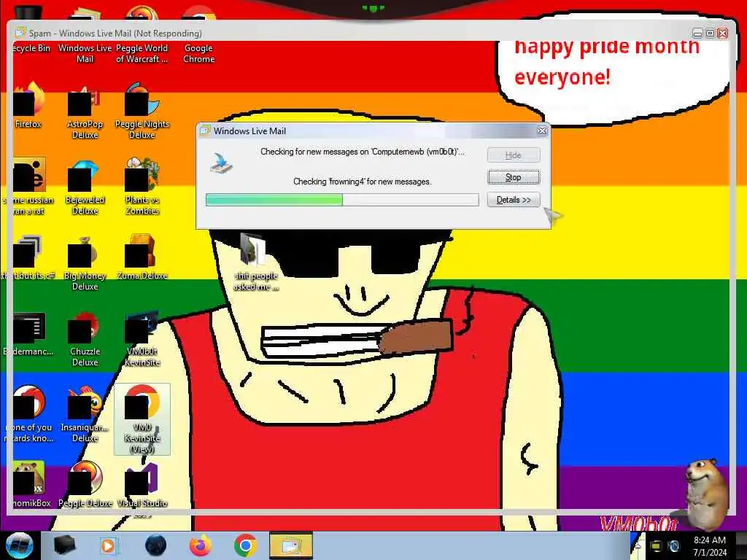Screen dimensions: 747x560
Task: Select the Insaniquarium Deluxe desktop icon
Action: pyautogui.click(x=85, y=414)
